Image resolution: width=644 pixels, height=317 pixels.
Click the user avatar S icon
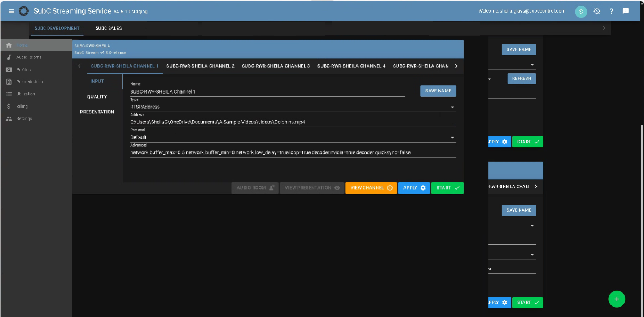point(581,12)
